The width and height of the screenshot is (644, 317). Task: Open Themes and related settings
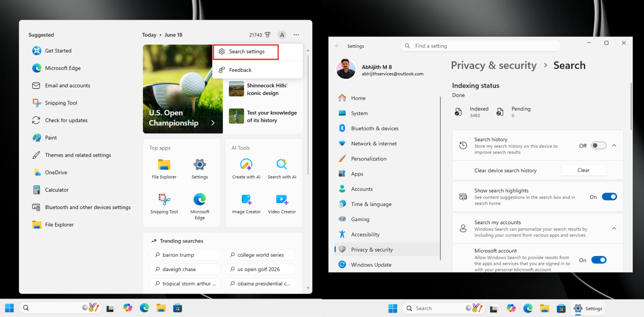(x=72, y=155)
